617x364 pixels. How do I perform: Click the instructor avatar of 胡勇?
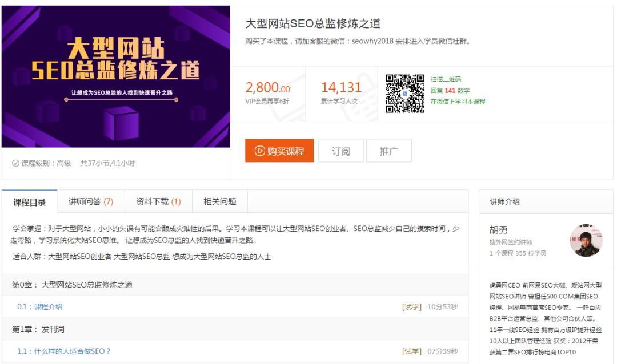[586, 241]
